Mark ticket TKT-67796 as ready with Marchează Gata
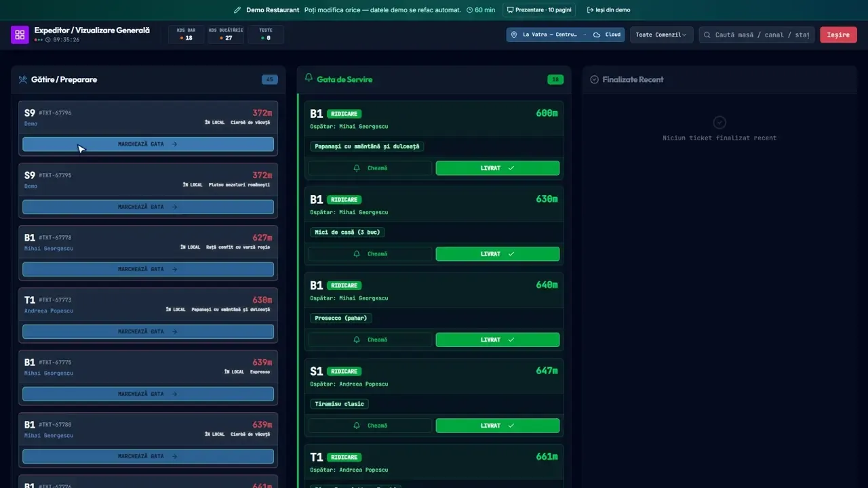 (x=148, y=144)
